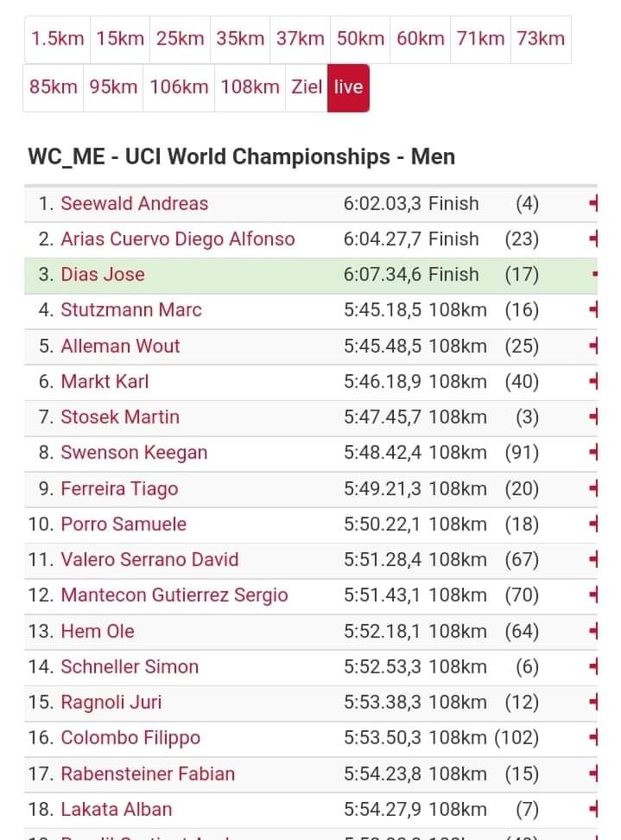
Task: Click the red icon on Swenson Keegan row
Action: click(x=593, y=453)
